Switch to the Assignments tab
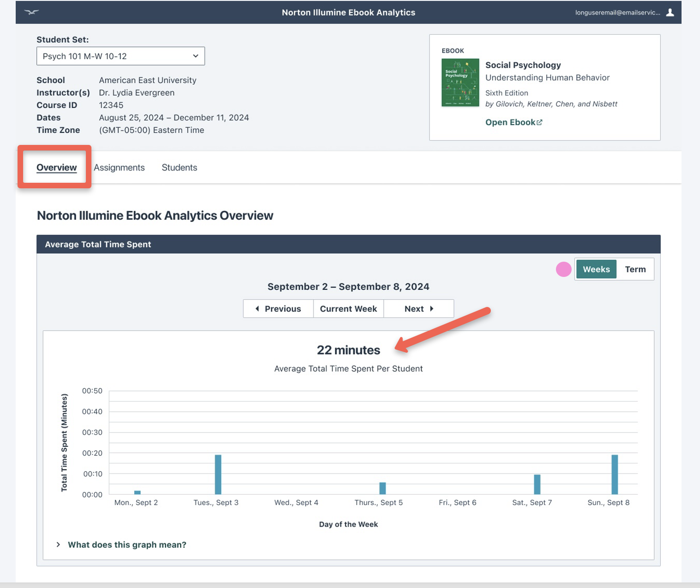 (119, 168)
